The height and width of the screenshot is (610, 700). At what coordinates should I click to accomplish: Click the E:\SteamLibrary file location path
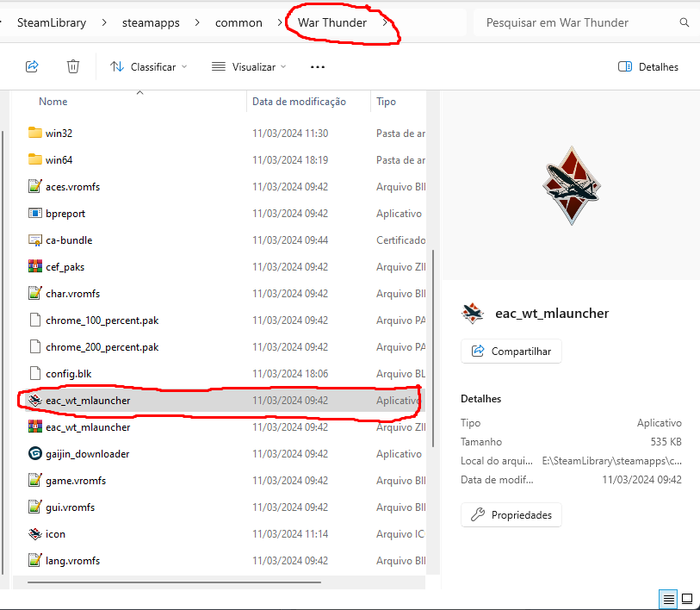point(611,461)
